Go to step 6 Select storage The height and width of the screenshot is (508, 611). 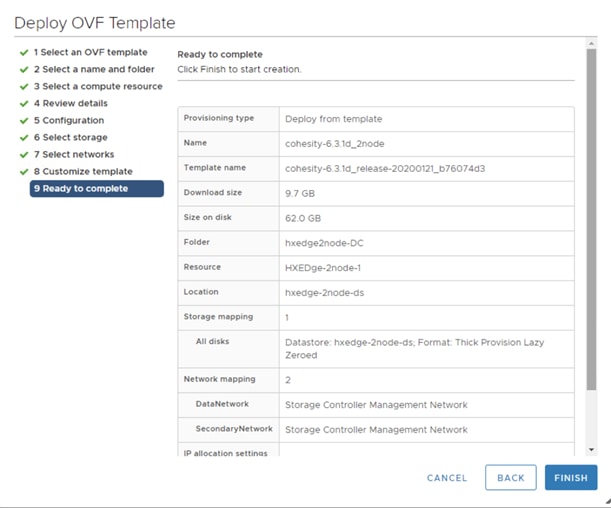(71, 138)
